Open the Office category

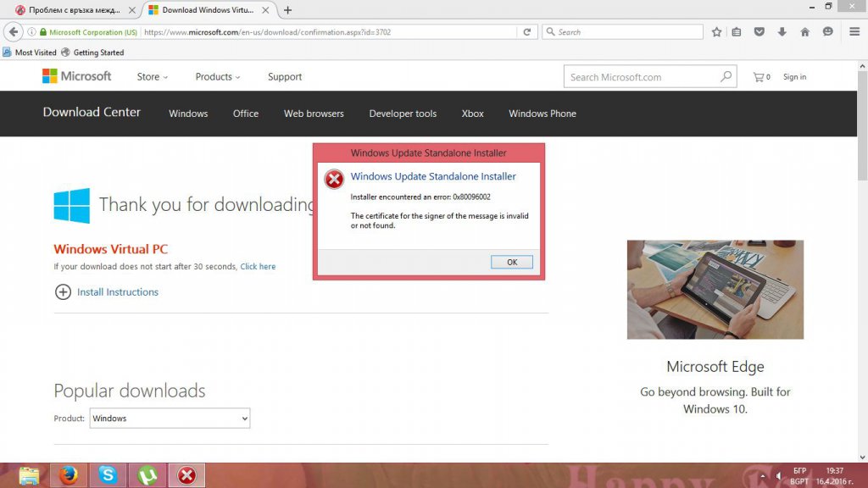point(246,114)
